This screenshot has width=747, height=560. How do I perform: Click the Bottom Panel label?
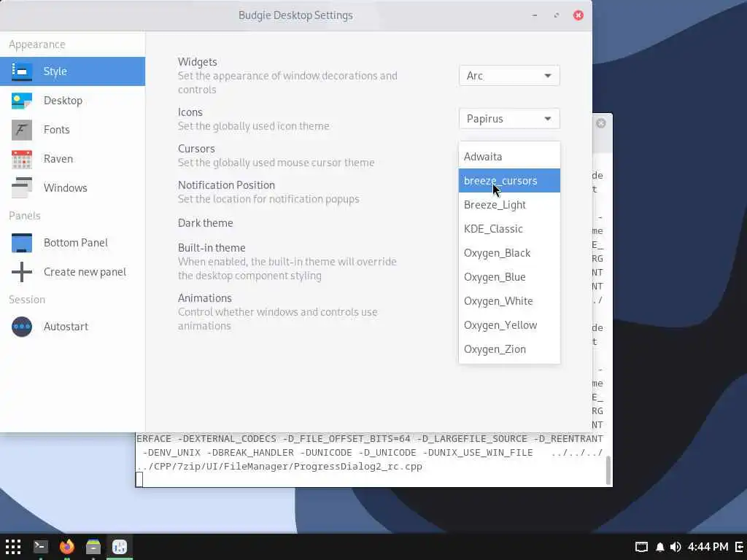click(76, 242)
